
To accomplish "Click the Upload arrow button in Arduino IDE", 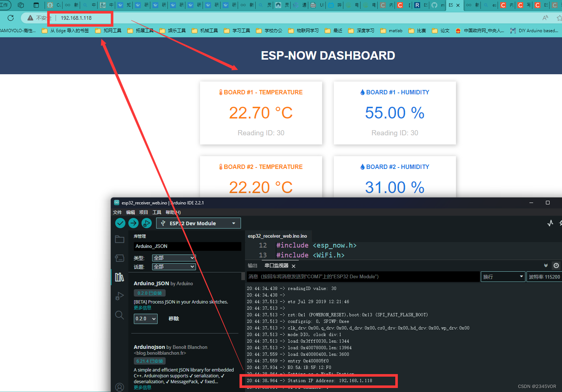I will [x=133, y=223].
